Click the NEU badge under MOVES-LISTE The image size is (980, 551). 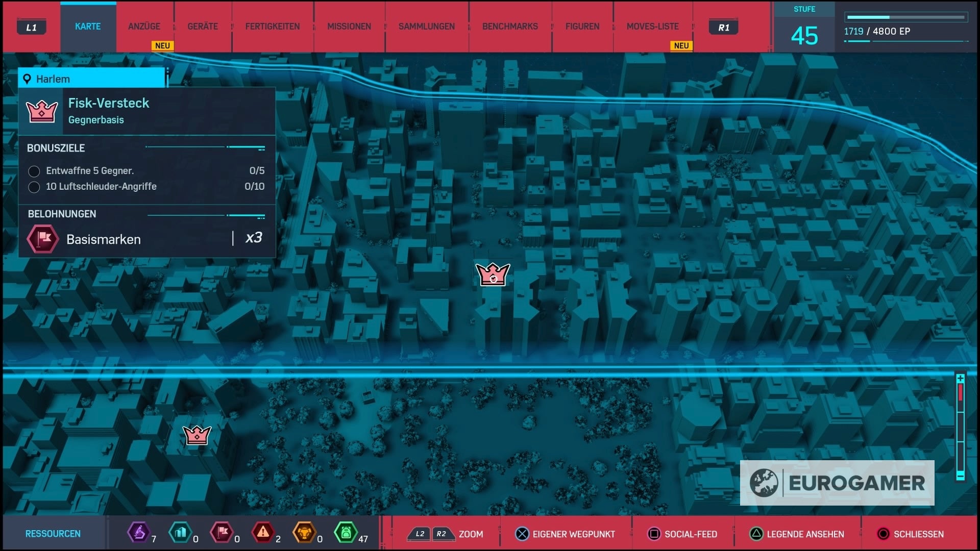681,45
